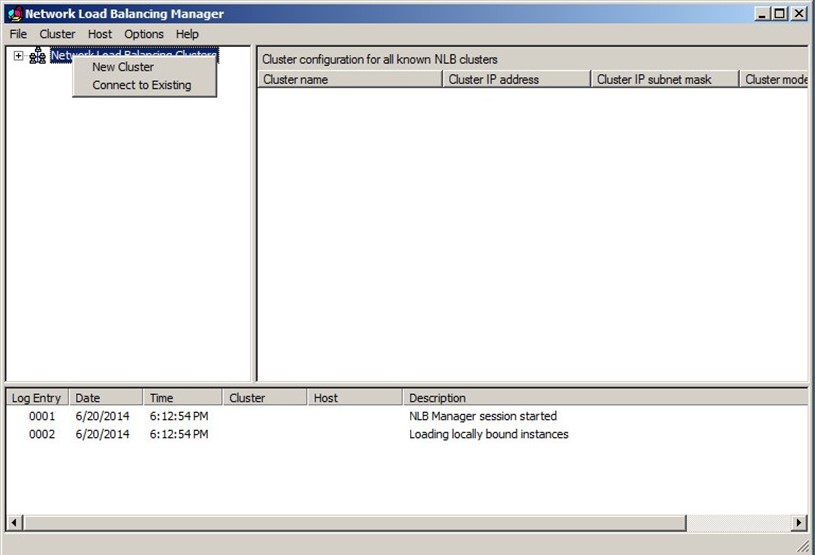This screenshot has width=815, height=555.
Task: Sort by Cluster IP subnet mask column
Action: click(x=665, y=80)
